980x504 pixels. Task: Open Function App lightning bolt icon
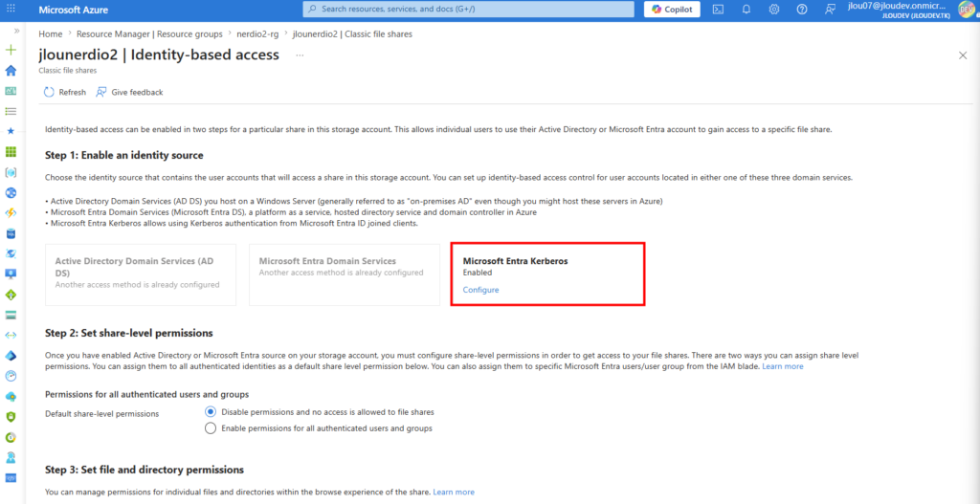pyautogui.click(x=11, y=213)
